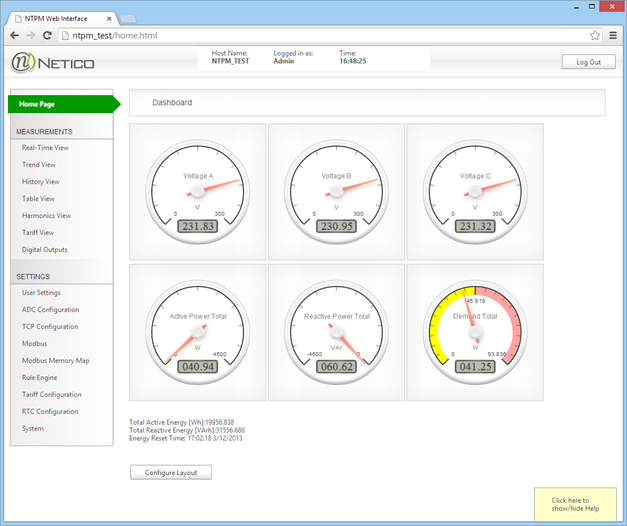Click the 231.83 voltage readout
The height and width of the screenshot is (526, 627).
198,226
